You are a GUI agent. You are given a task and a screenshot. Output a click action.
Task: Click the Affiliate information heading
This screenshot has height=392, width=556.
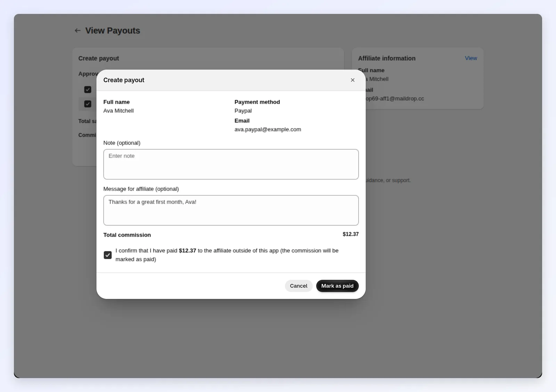click(387, 58)
